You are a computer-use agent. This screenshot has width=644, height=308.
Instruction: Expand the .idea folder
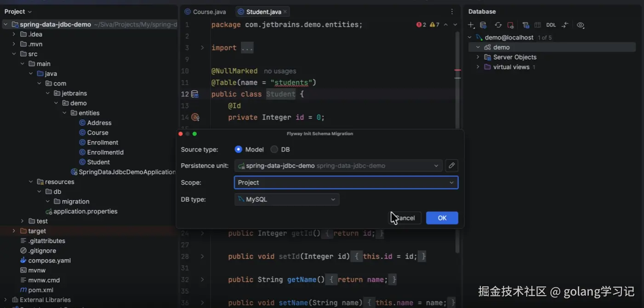click(14, 34)
